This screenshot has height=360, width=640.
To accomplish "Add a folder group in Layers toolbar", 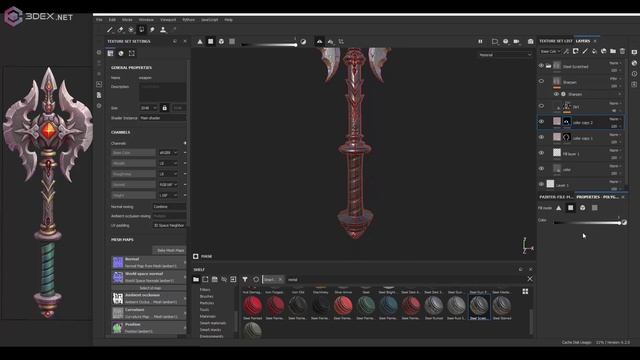I will (x=613, y=51).
